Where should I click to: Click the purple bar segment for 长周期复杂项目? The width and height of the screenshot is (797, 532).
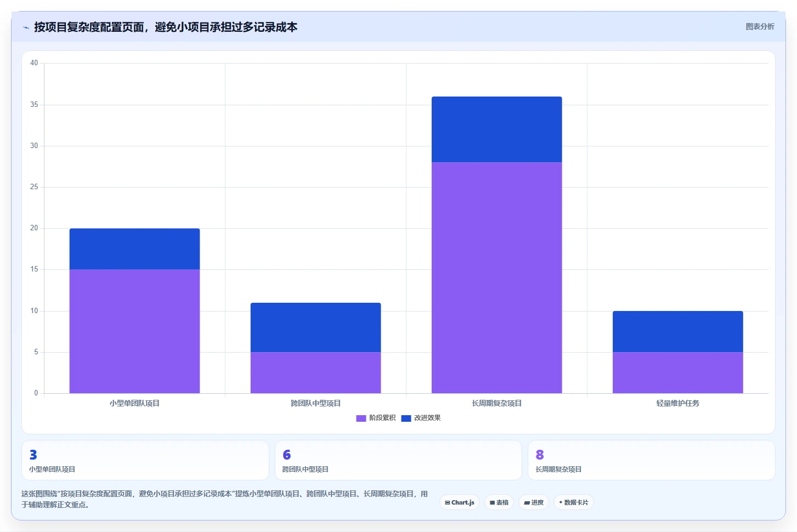pos(496,278)
